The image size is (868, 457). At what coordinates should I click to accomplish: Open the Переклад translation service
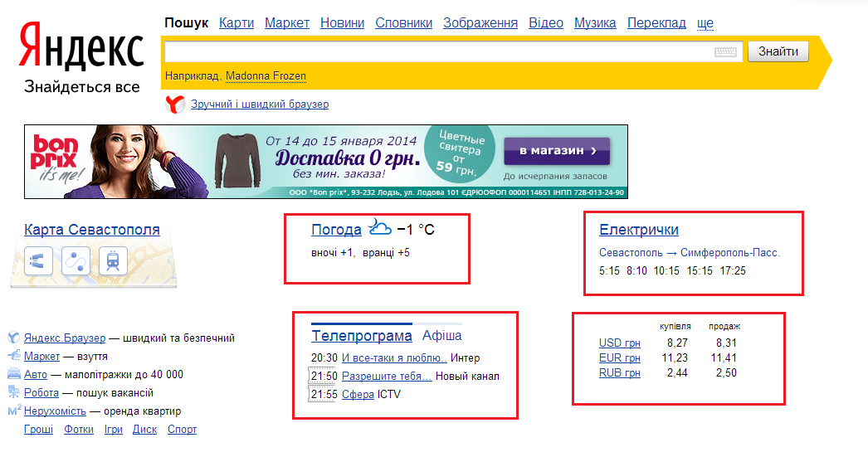(656, 23)
